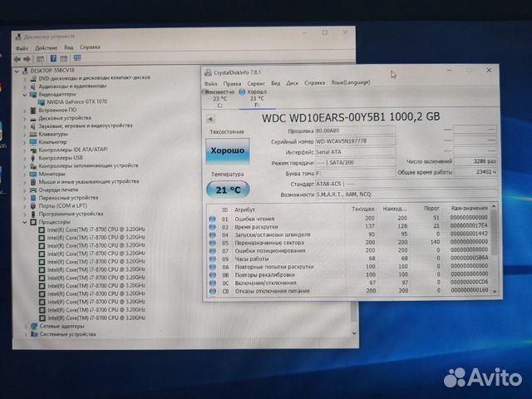Expand the Контроллеры IDE ATA/ATAPI category

pyautogui.click(x=24, y=150)
